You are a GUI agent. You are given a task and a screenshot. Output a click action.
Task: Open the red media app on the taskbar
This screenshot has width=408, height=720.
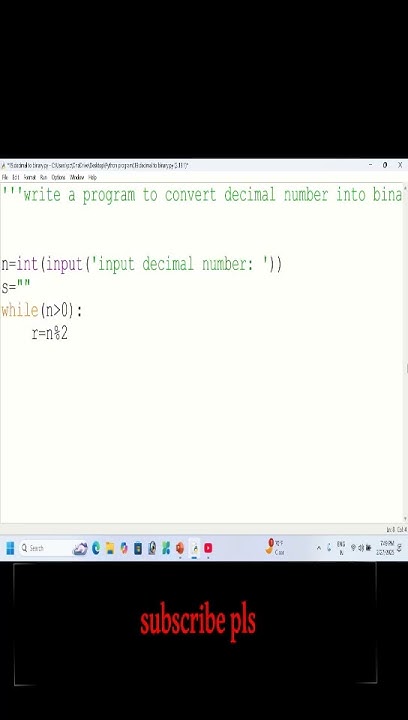tap(208, 548)
